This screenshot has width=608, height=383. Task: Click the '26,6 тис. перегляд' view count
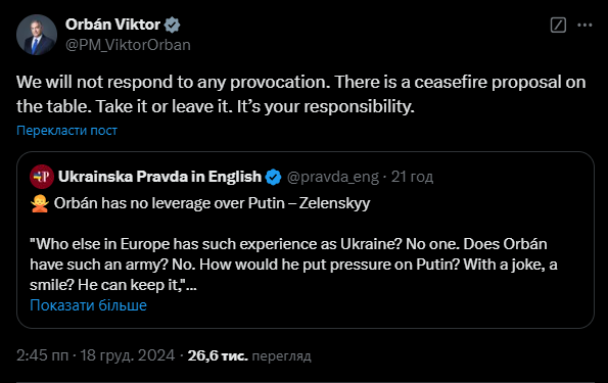point(249,356)
